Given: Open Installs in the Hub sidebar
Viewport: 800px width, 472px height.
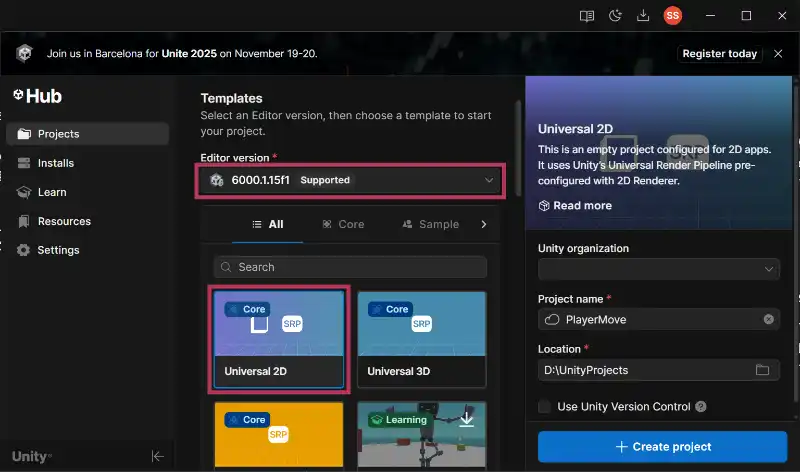Looking at the screenshot, I should (x=56, y=163).
